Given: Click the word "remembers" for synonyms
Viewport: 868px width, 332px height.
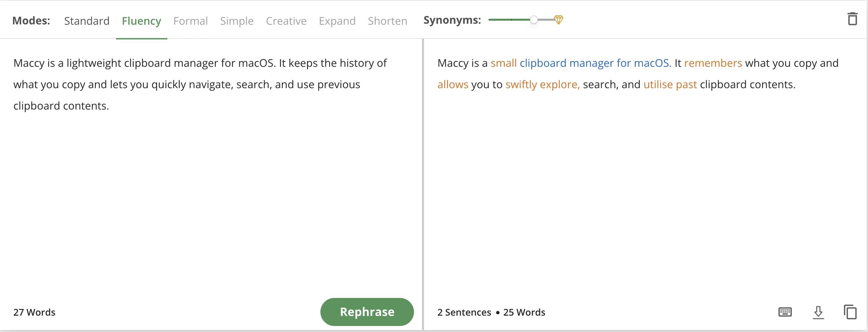Looking at the screenshot, I should coord(713,63).
